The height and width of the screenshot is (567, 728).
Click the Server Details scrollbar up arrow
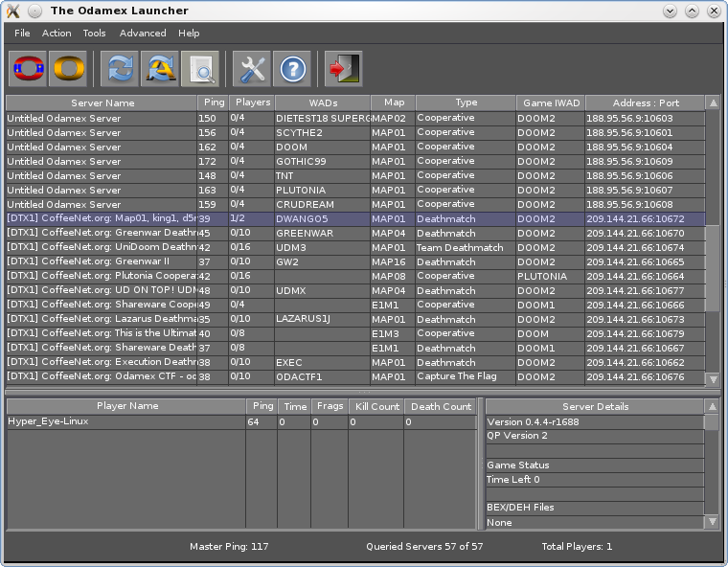pyautogui.click(x=712, y=407)
